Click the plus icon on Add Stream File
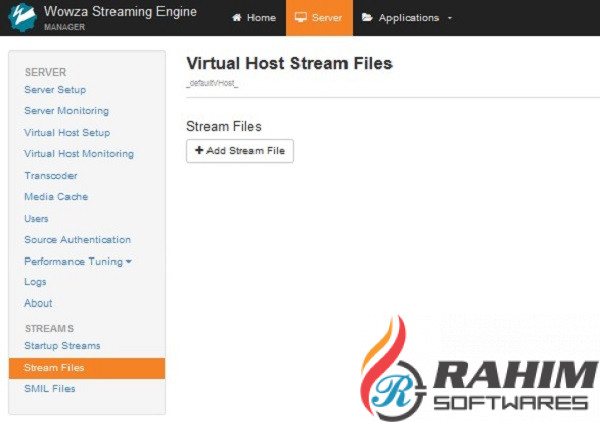 [x=199, y=150]
